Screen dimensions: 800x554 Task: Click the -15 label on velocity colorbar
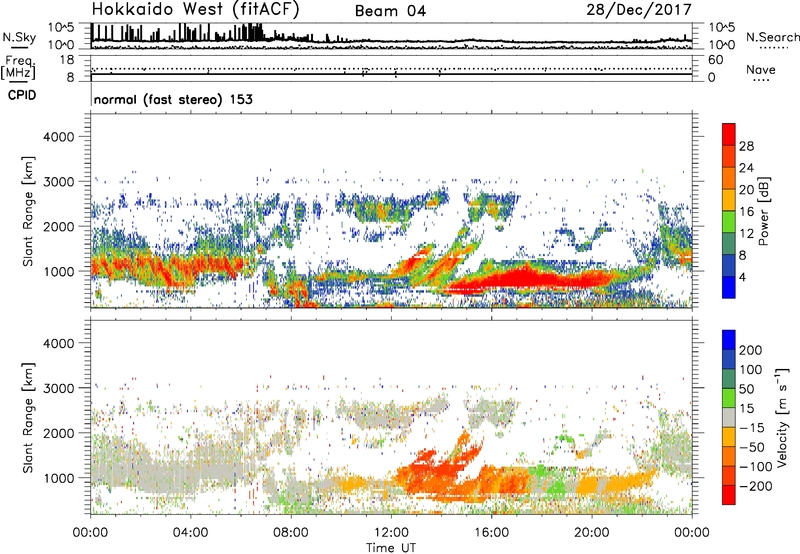pyautogui.click(x=751, y=428)
